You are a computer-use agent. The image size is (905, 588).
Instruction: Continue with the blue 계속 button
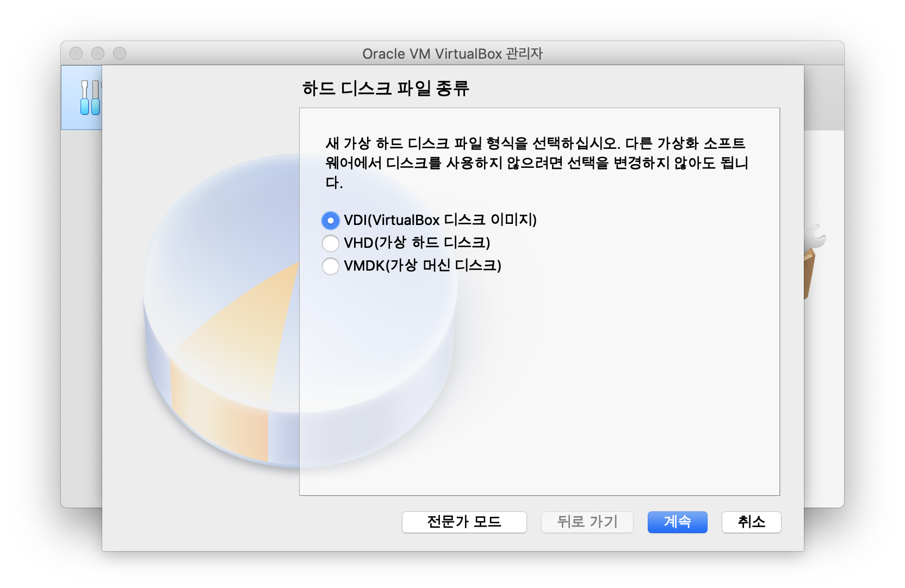[x=678, y=522]
